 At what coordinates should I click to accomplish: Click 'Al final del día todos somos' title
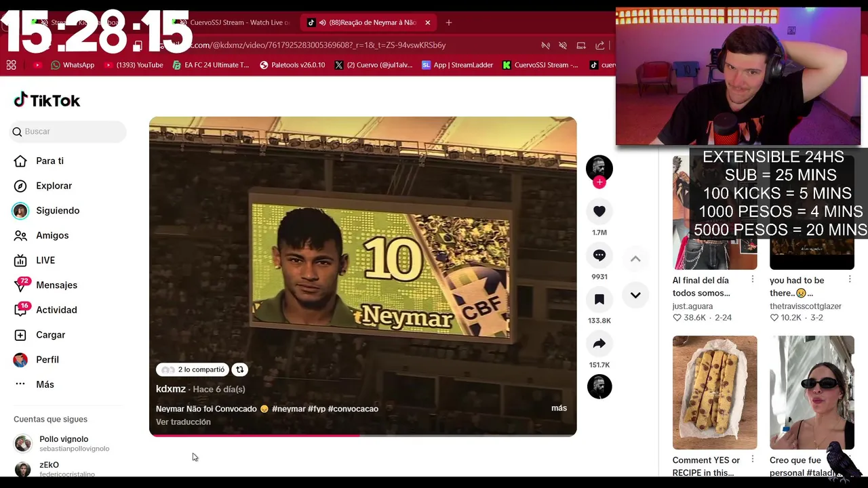click(701, 287)
